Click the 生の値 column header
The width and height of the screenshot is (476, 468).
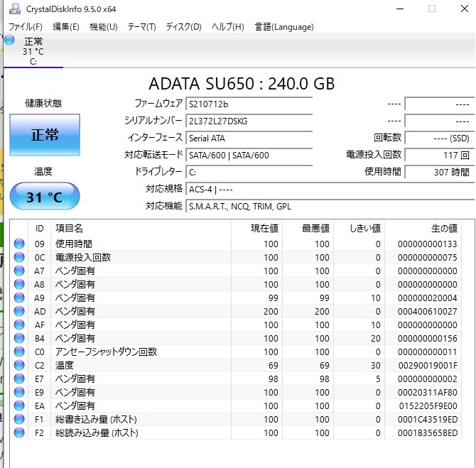click(423, 228)
